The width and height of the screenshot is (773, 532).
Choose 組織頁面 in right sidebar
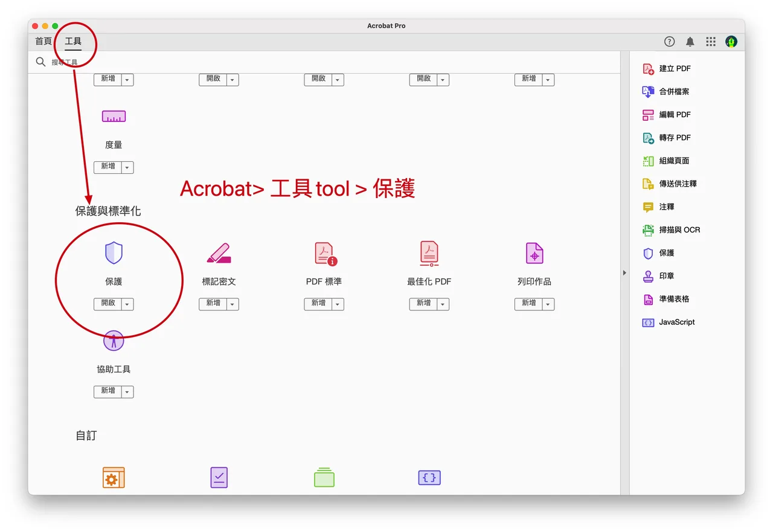tap(666, 161)
